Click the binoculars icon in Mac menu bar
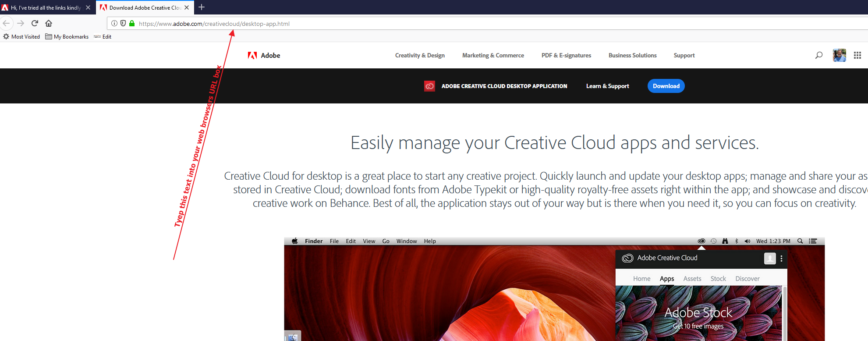Screen dimensions: 868x341 [x=725, y=241]
